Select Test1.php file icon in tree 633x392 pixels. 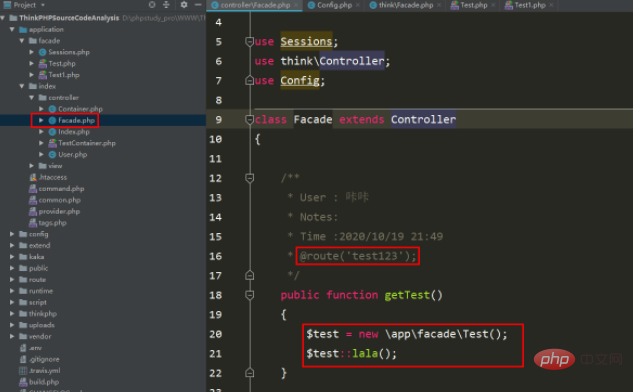[x=42, y=75]
